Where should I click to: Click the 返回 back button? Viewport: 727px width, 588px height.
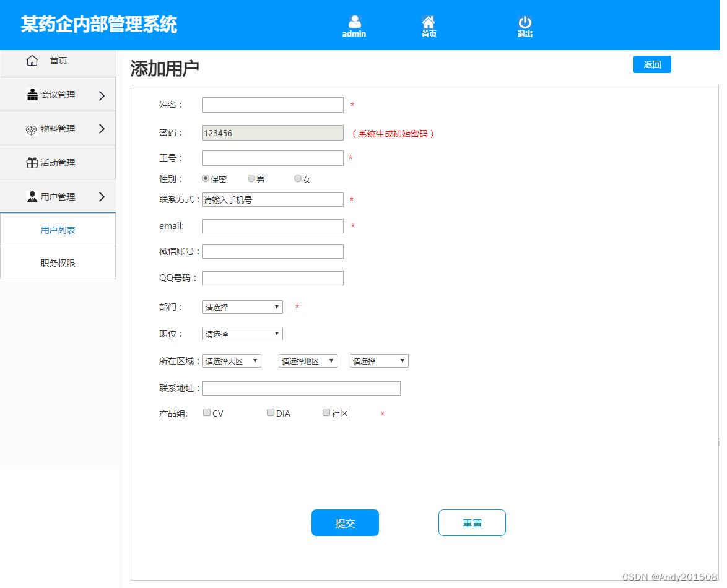(x=652, y=64)
